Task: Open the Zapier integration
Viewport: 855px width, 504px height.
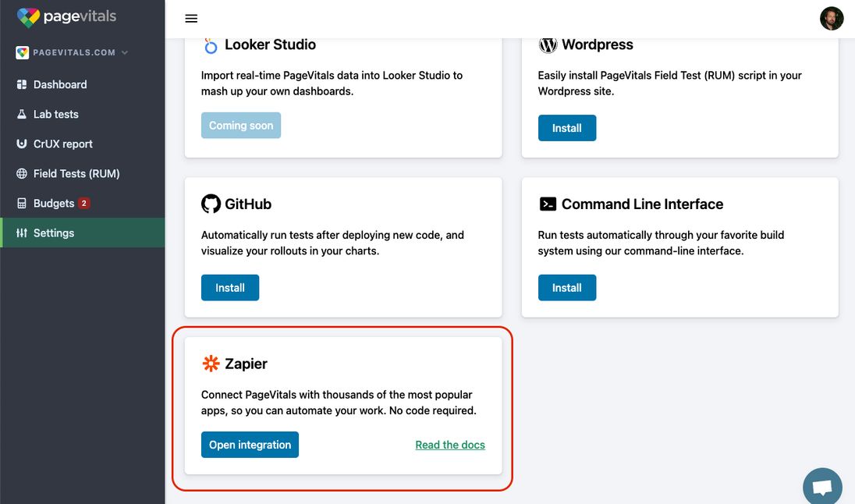Action: [x=250, y=444]
